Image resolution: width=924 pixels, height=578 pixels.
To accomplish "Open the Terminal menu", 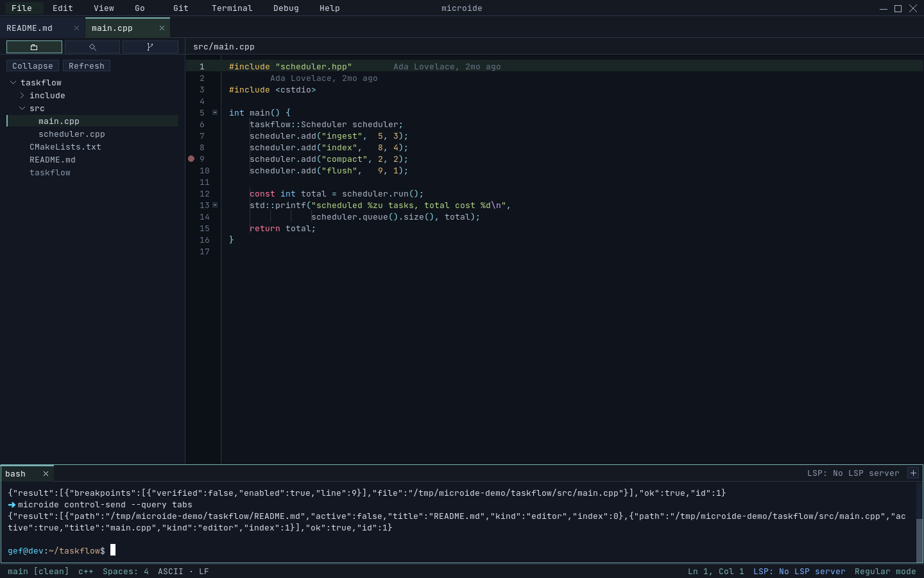I will (232, 8).
